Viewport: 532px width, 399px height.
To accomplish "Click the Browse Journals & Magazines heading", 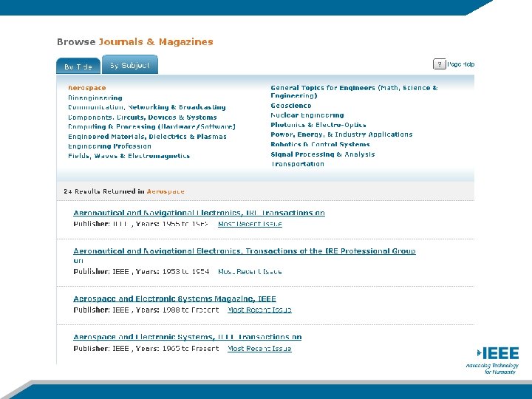I will 135,41.
